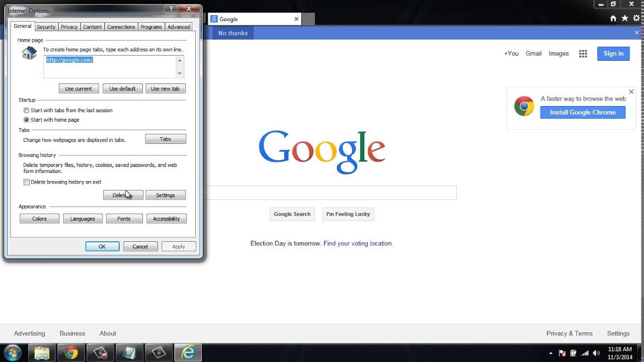Screen dimensions: 644x362
Task: Open Accessibility button
Action: click(167, 219)
